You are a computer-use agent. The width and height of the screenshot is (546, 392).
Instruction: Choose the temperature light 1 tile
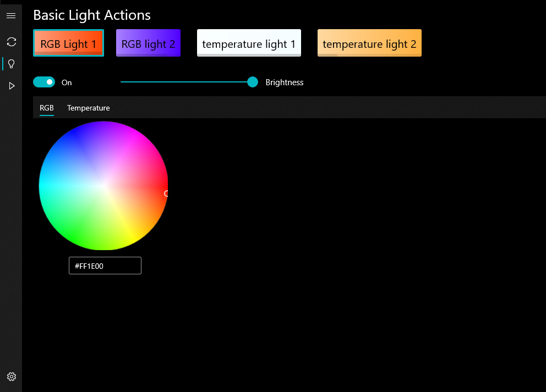point(249,43)
